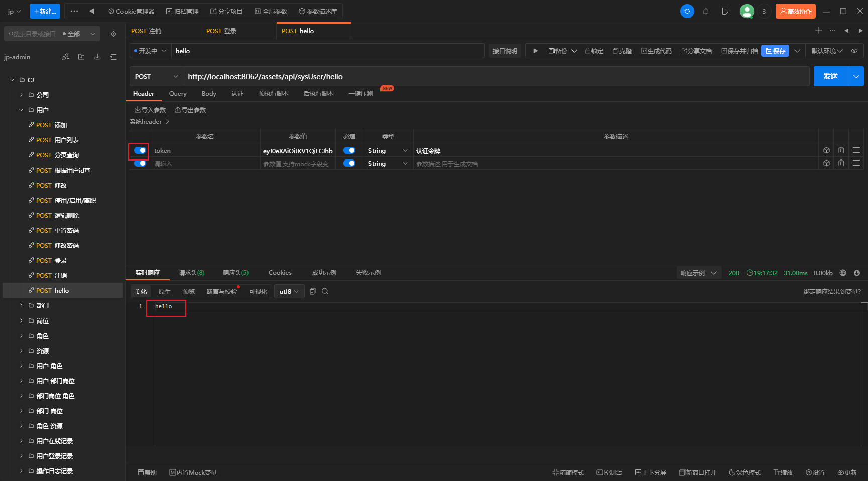
Task: Toggle the token header enabled switch
Action: point(140,150)
